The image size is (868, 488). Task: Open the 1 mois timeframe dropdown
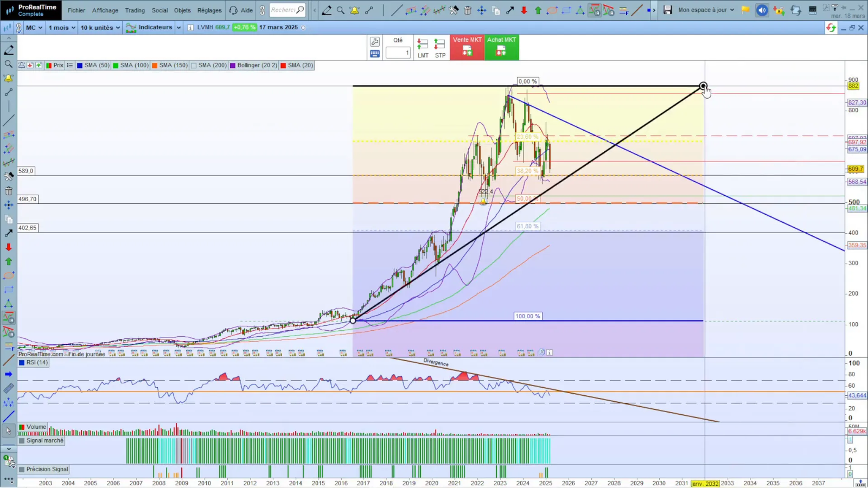pos(62,28)
